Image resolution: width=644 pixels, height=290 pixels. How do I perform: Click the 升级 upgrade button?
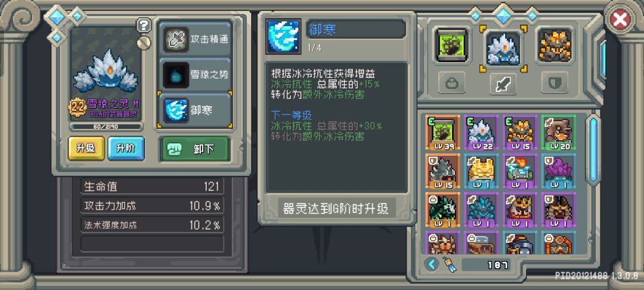pyautogui.click(x=86, y=149)
